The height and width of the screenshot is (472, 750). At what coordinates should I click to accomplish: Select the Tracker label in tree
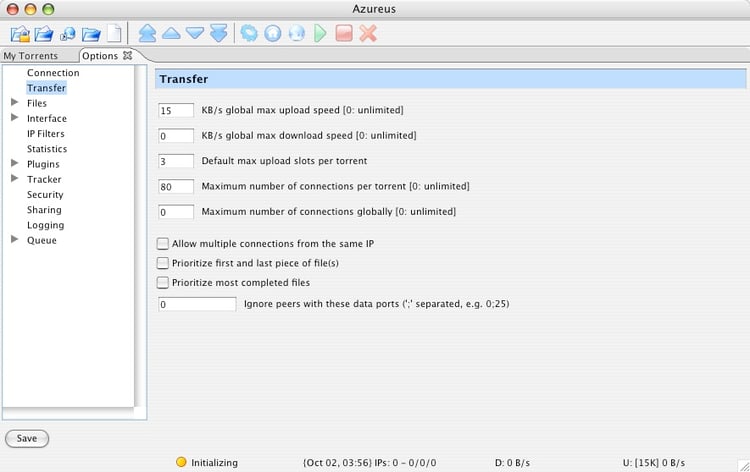coord(44,179)
